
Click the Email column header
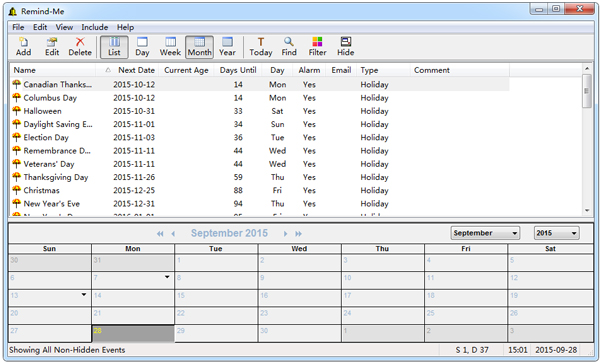pyautogui.click(x=341, y=70)
